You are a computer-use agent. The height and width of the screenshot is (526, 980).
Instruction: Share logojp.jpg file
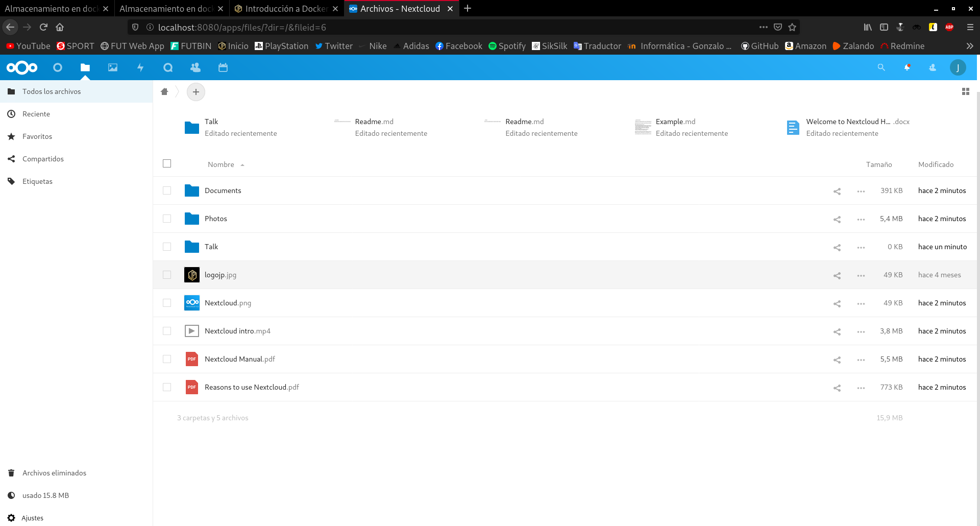[837, 275]
